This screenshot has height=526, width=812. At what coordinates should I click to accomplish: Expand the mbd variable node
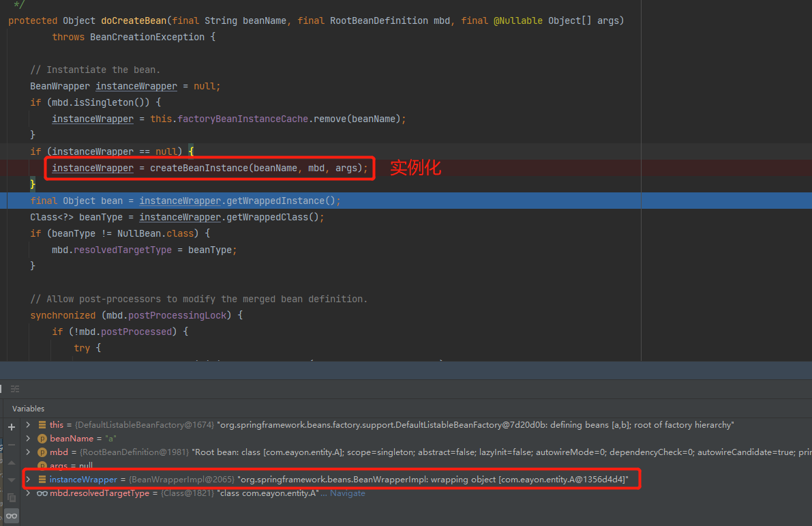(28, 452)
